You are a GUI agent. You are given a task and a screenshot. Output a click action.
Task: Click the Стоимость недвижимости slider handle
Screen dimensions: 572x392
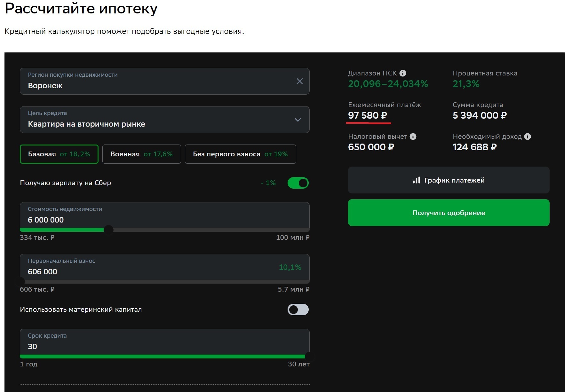(108, 230)
